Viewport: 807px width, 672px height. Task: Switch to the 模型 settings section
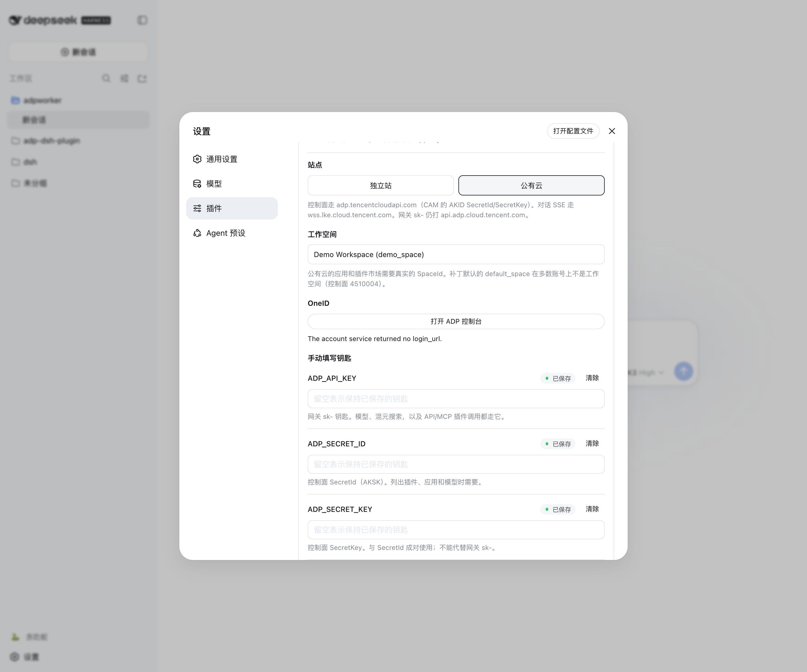tap(232, 184)
